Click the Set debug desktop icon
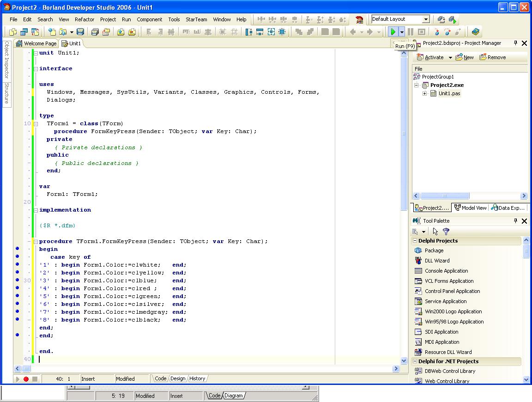The width and height of the screenshot is (532, 402). click(452, 19)
